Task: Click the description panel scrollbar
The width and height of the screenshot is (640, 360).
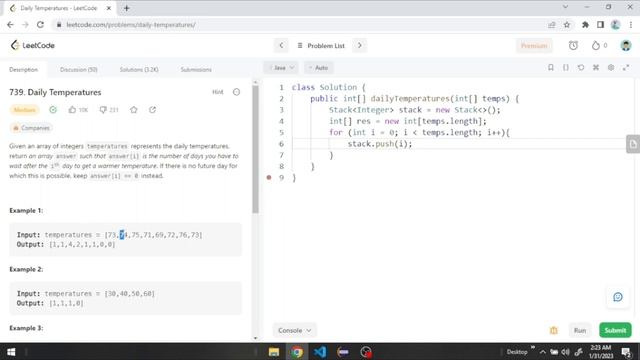Action: [x=256, y=149]
